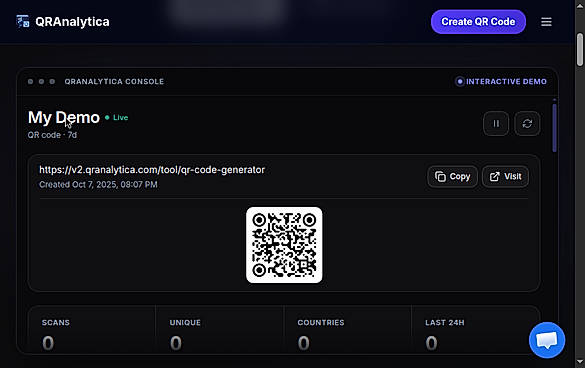Click the Created Oct 7, 2025 timestamp
The width and height of the screenshot is (585, 368).
point(98,184)
